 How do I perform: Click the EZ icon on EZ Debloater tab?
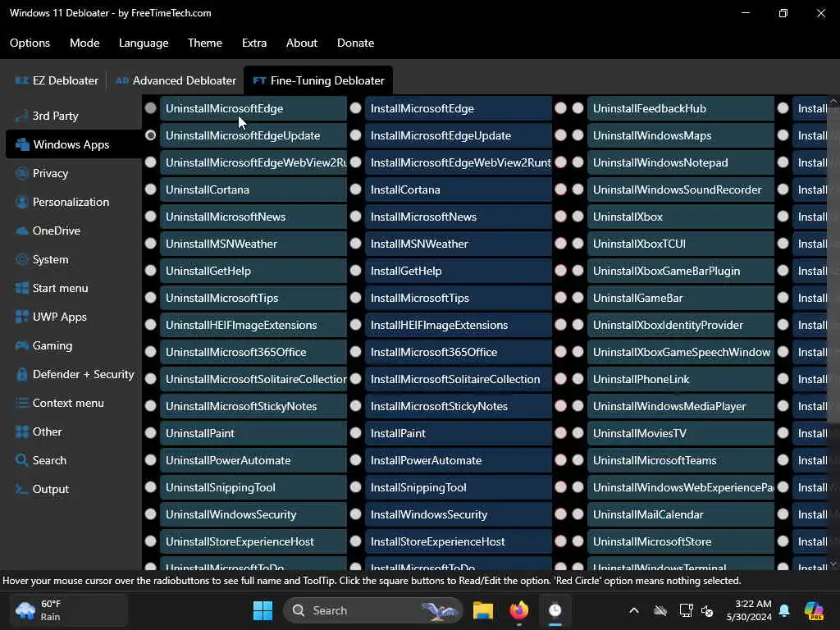pyautogui.click(x=21, y=80)
